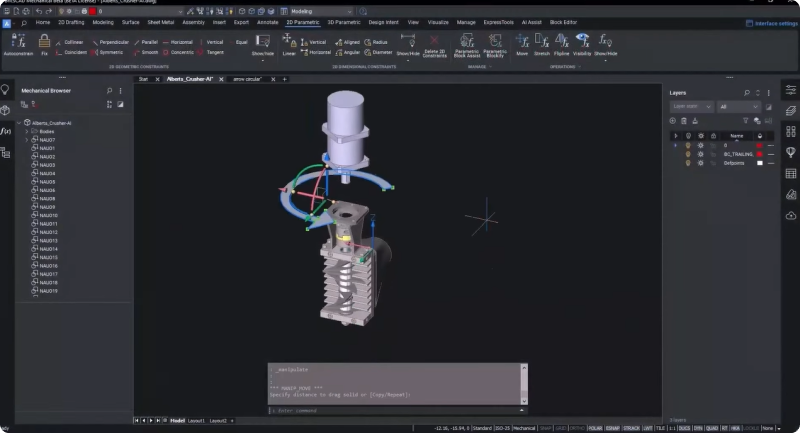
Task: Add a new document tab with plus
Action: 285,80
